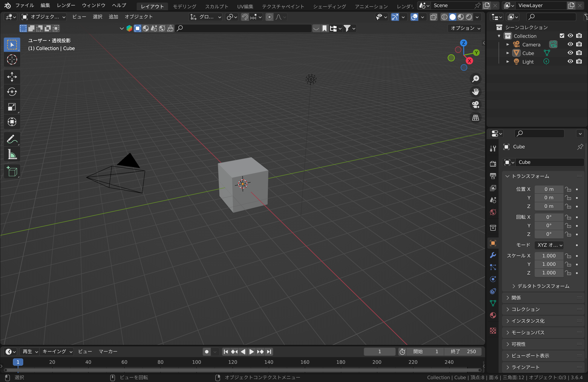Open the rotation mode XYZ dropdown

(549, 245)
